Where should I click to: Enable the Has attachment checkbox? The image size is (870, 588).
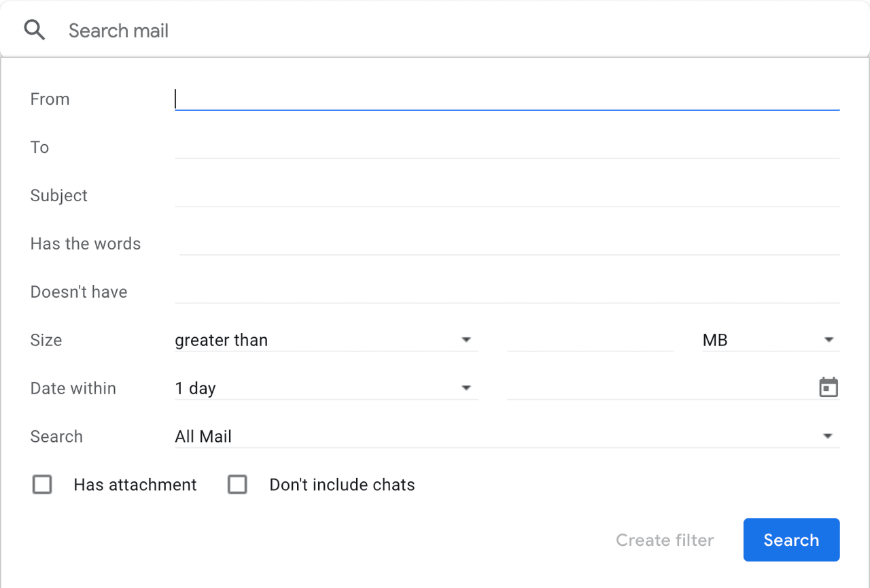tap(42, 485)
